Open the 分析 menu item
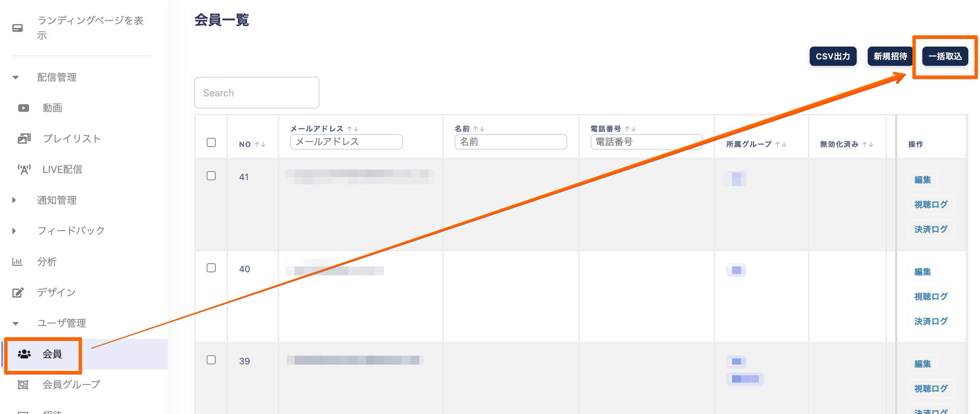Screen dimensions: 980x414 pyautogui.click(x=47, y=262)
